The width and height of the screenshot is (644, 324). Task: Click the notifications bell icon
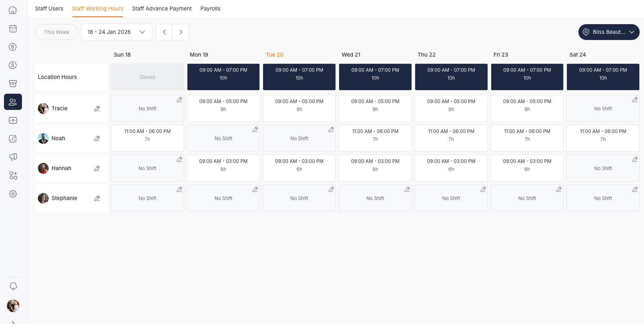coord(13,286)
